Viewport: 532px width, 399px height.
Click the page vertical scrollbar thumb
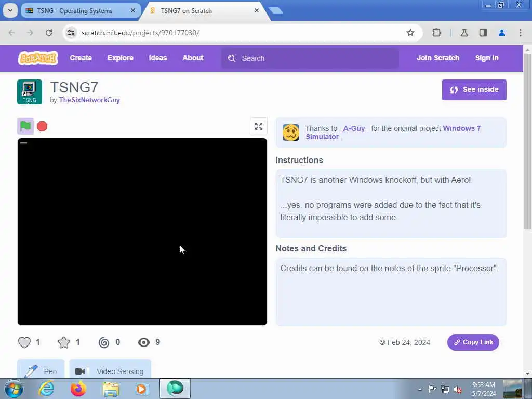point(527,141)
